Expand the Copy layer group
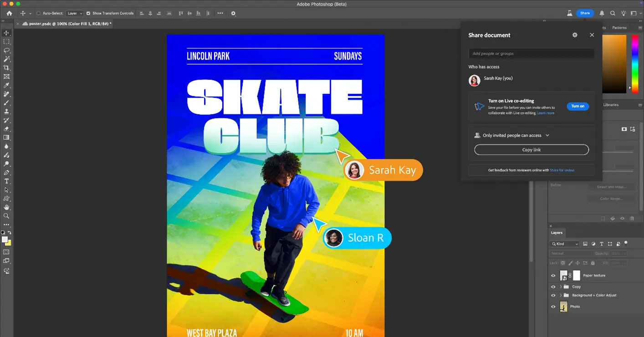The height and width of the screenshot is (337, 644). (561, 287)
